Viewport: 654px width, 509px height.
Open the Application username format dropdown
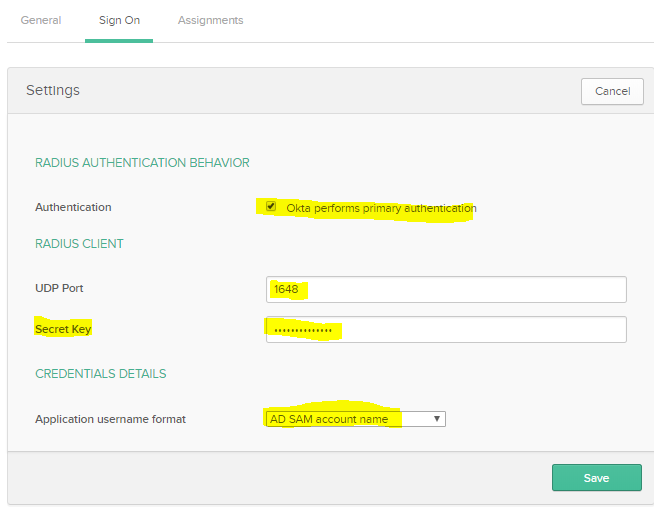tap(355, 419)
